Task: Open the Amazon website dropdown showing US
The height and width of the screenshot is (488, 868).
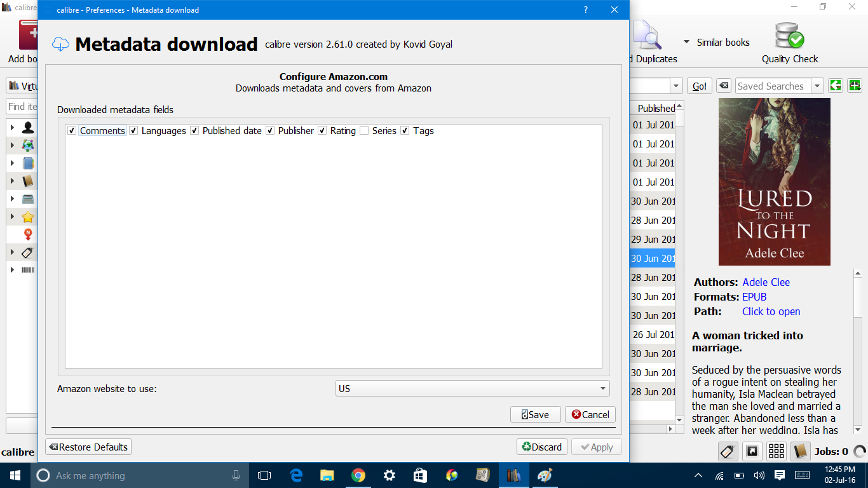Action: (x=472, y=388)
